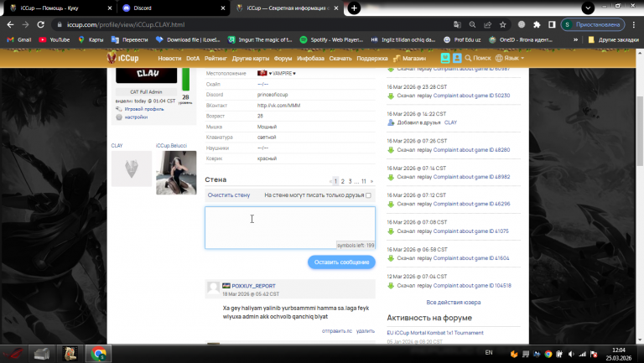Open the Chrome three-dot menu
Viewport: 644px width, 363px height.
click(634, 24)
